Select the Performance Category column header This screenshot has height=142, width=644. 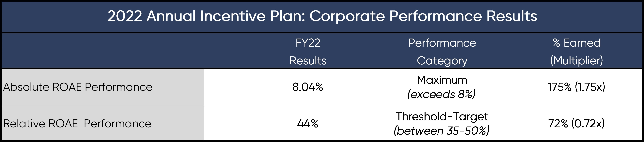(442, 52)
